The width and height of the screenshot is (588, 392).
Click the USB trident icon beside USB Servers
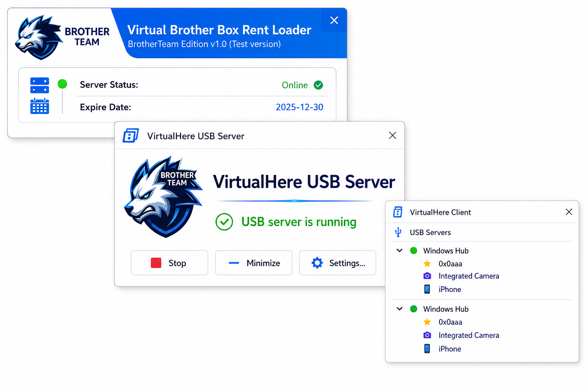398,232
